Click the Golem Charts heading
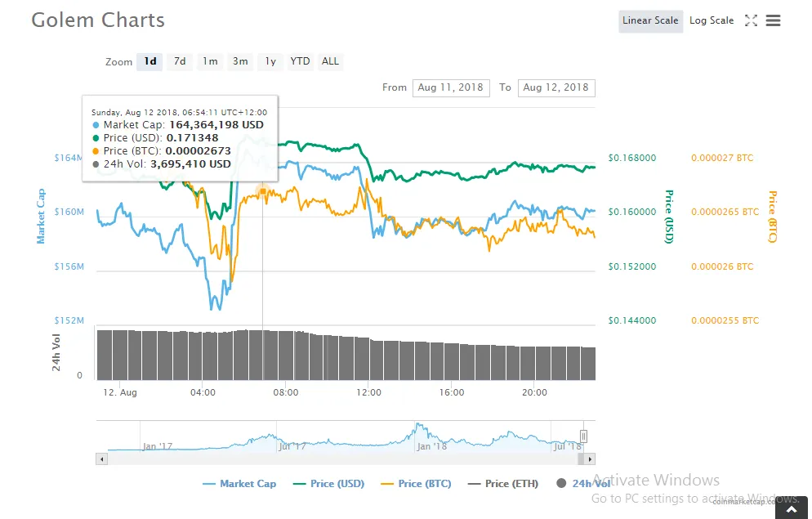Image resolution: width=812 pixels, height=519 pixels. (98, 20)
